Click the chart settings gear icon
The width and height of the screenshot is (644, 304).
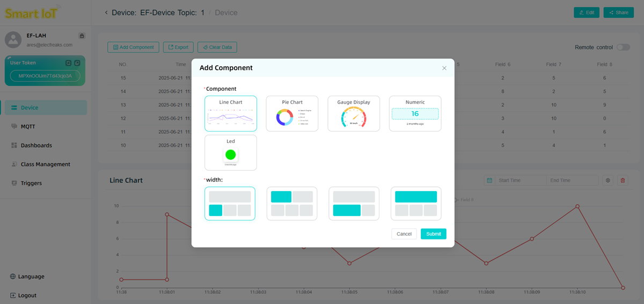point(608,180)
